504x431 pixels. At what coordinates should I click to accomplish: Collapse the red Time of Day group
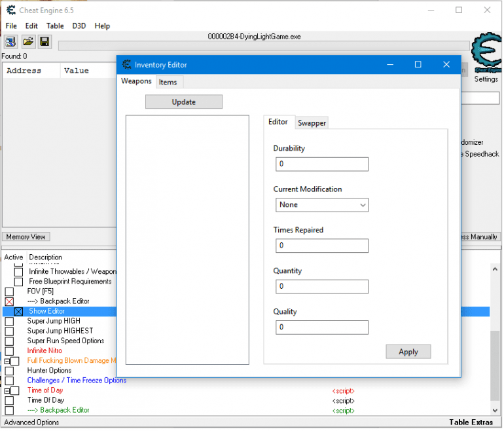click(7, 390)
